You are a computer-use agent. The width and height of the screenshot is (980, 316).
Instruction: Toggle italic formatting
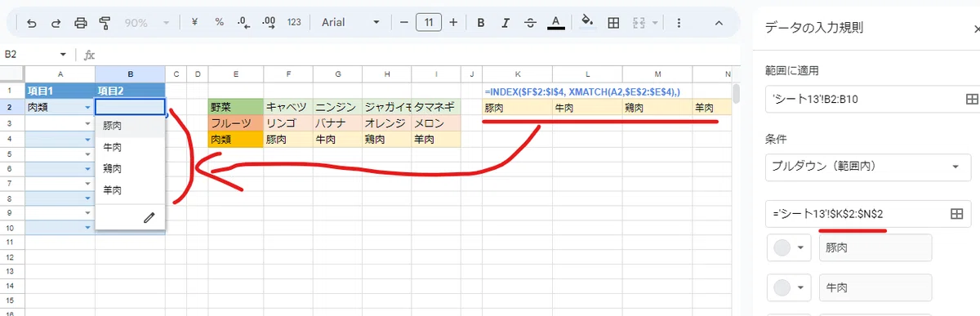pos(506,23)
